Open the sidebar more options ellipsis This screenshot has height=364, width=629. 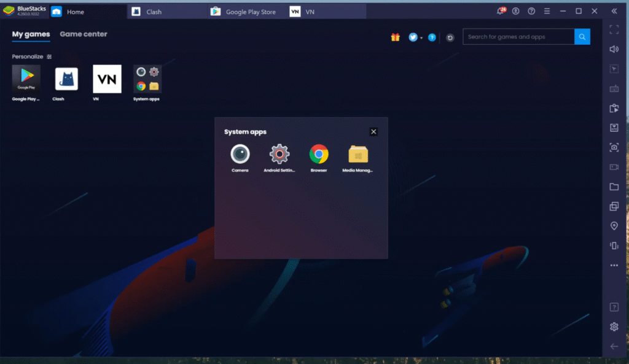(x=614, y=265)
